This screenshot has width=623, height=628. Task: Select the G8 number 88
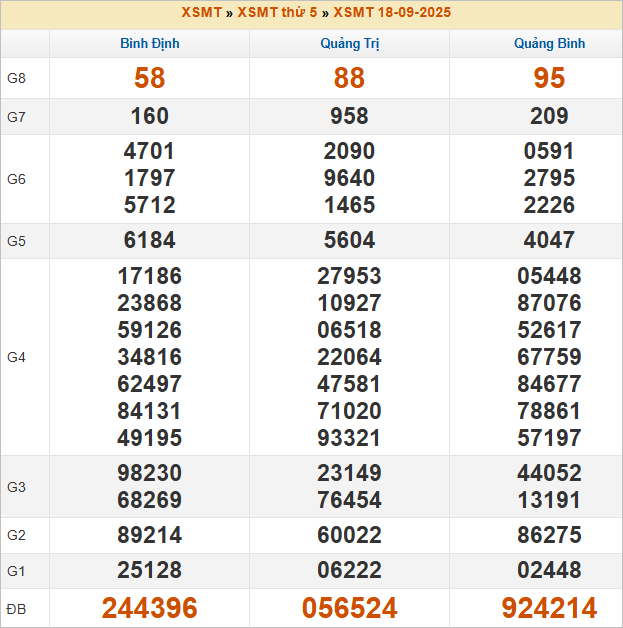pos(349,78)
